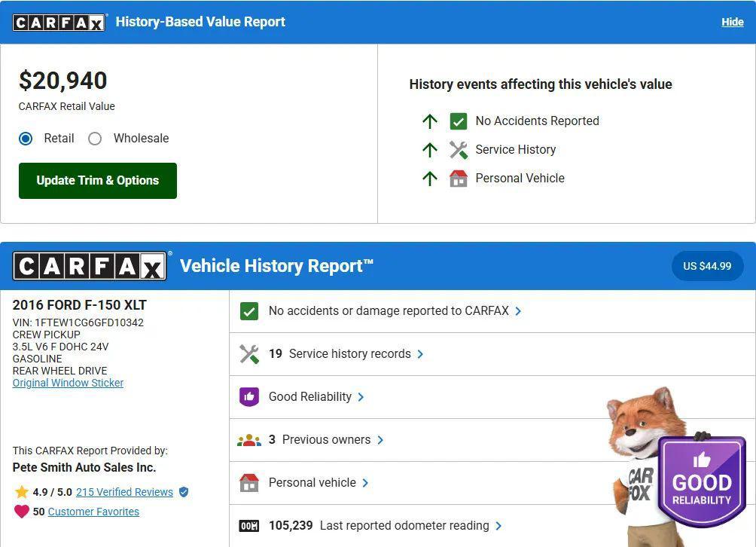
Task: Click the blue verified checkmark next to reviews
Action: [183, 492]
